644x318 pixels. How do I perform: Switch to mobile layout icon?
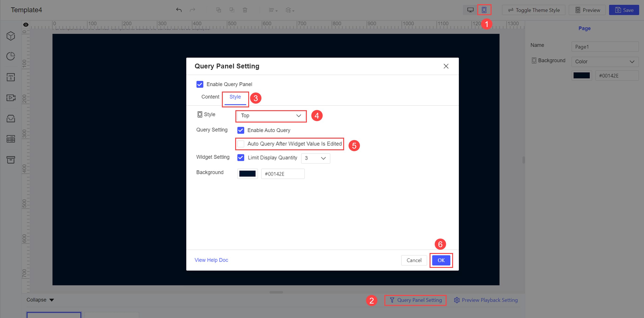click(x=484, y=10)
